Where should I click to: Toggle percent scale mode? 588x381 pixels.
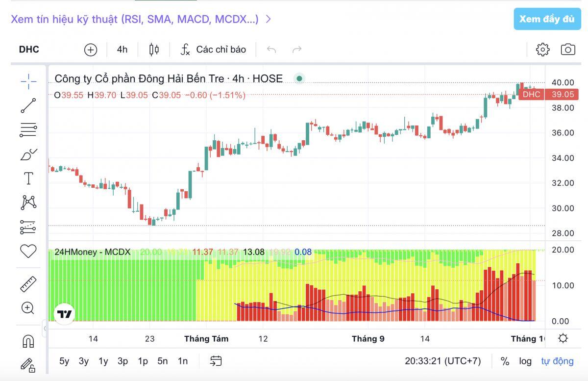click(x=505, y=361)
